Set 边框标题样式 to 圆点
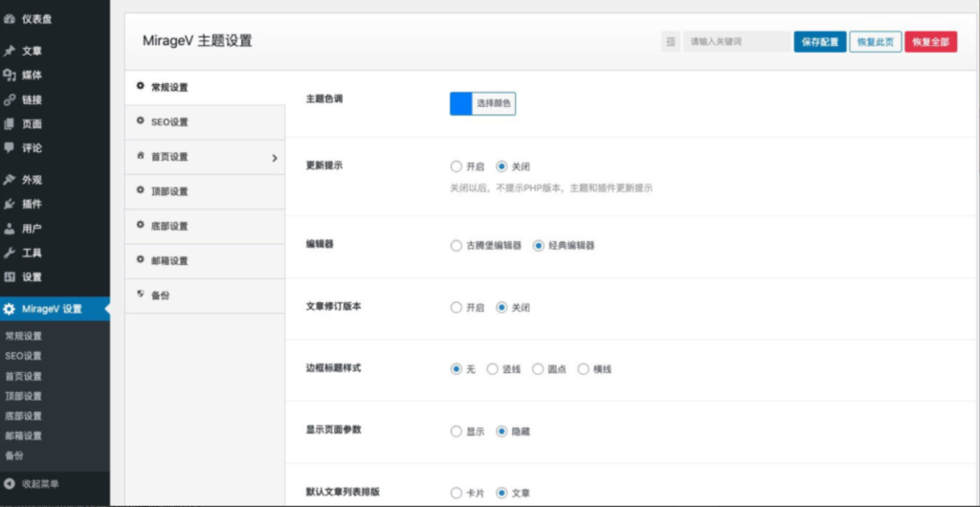Screen dimensions: 980x507 coord(538,369)
